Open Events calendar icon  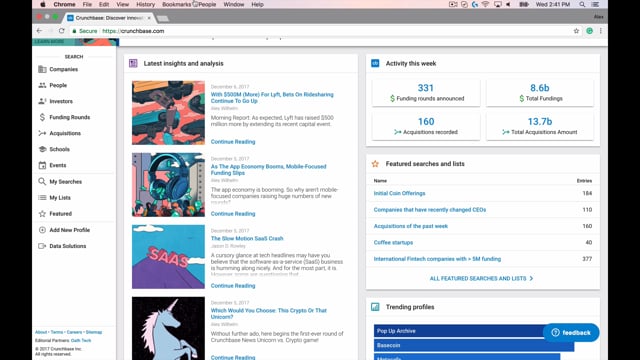coord(42,165)
